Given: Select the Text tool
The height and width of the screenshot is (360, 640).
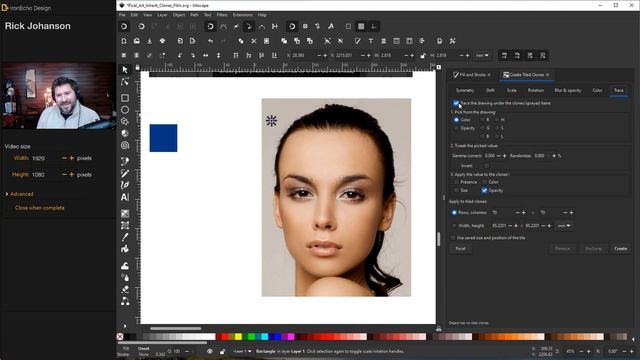Looking at the screenshot, I should click(125, 197).
